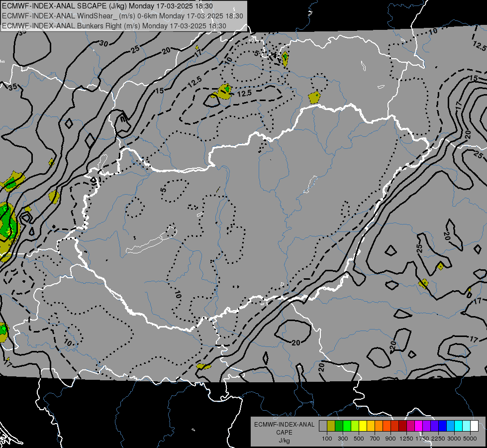Screen dimensions: 487x448
Task: Click the 100 value on the legend scale
Action: 327,439
